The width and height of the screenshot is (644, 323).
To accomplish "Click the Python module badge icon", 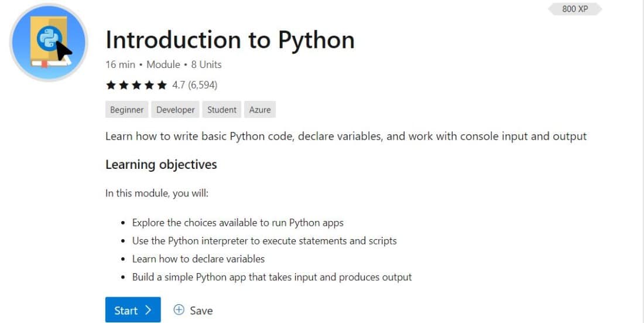I will point(49,42).
